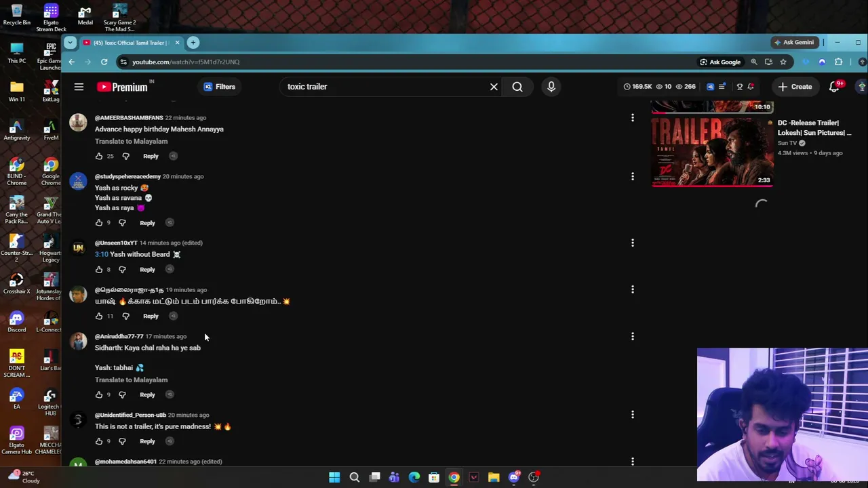The image size is (868, 488).
Task: Open the weather widget showing 26°C Cloudy
Action: (x=22, y=476)
